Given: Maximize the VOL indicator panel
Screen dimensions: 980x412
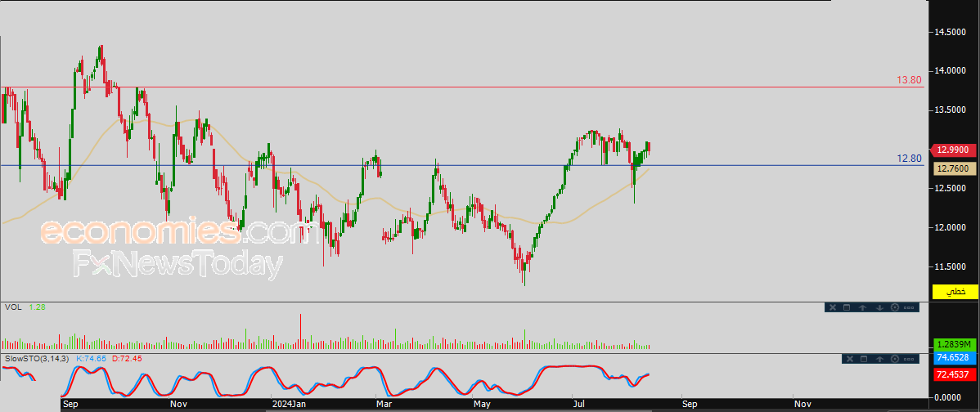Looking at the screenshot, I should click(847, 307).
